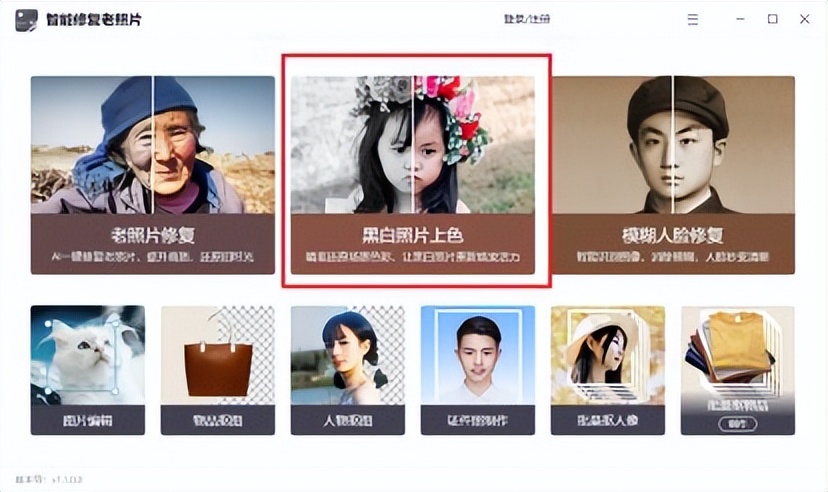The image size is (828, 492).
Task: Open 人物抠图 portrait cutout tile
Action: [x=347, y=370]
